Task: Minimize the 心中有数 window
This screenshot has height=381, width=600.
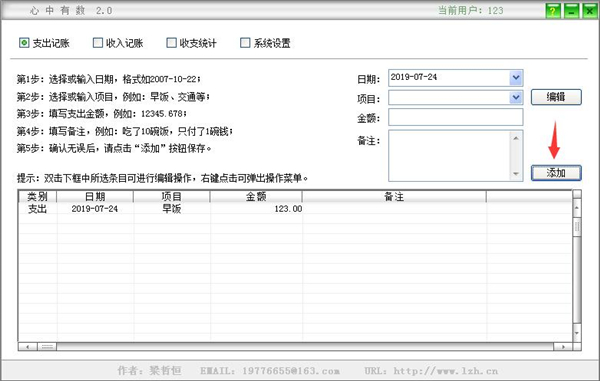Action: [571, 11]
